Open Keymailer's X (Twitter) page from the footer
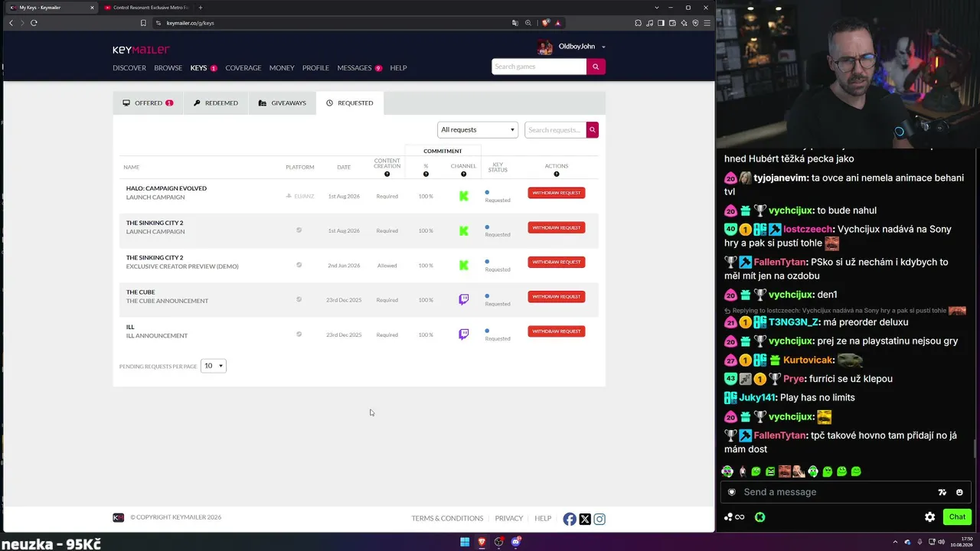 [x=585, y=519]
